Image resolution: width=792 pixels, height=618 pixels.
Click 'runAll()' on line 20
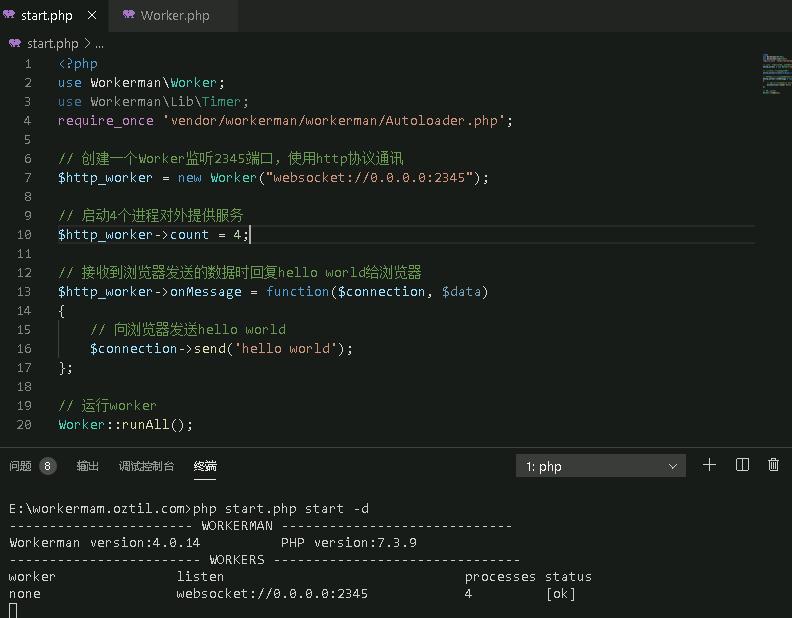(x=153, y=425)
